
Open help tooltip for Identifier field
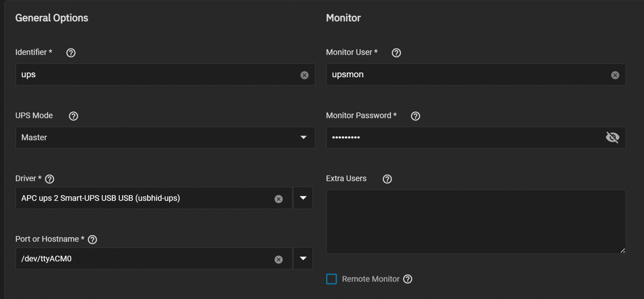pyautogui.click(x=71, y=53)
